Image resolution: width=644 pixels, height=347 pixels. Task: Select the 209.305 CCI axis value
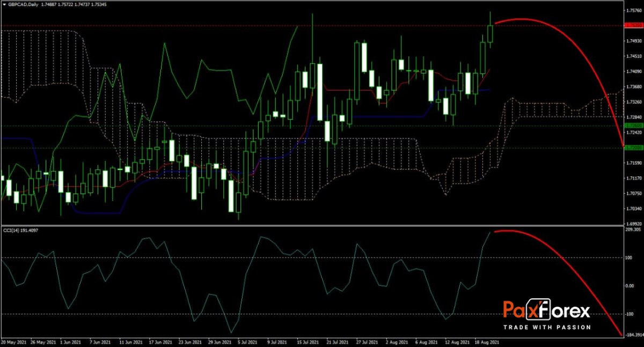[x=633, y=230]
